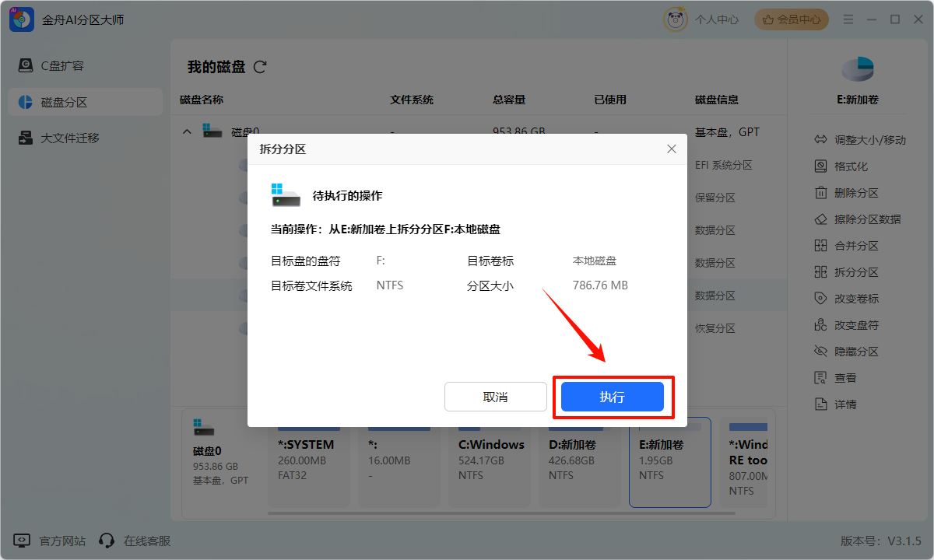This screenshot has height=560, width=934.
Task: Select the 磁盘分区 sidebar tab
Action: (64, 102)
